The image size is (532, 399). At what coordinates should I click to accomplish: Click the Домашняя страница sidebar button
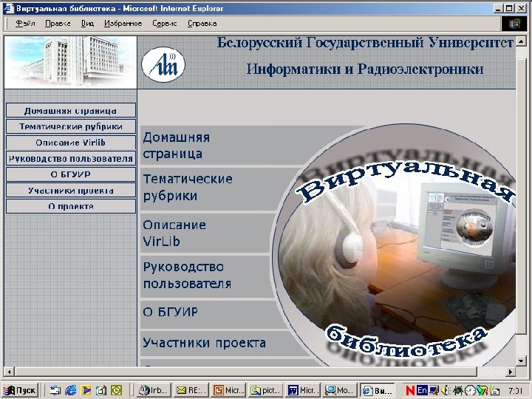(x=71, y=111)
